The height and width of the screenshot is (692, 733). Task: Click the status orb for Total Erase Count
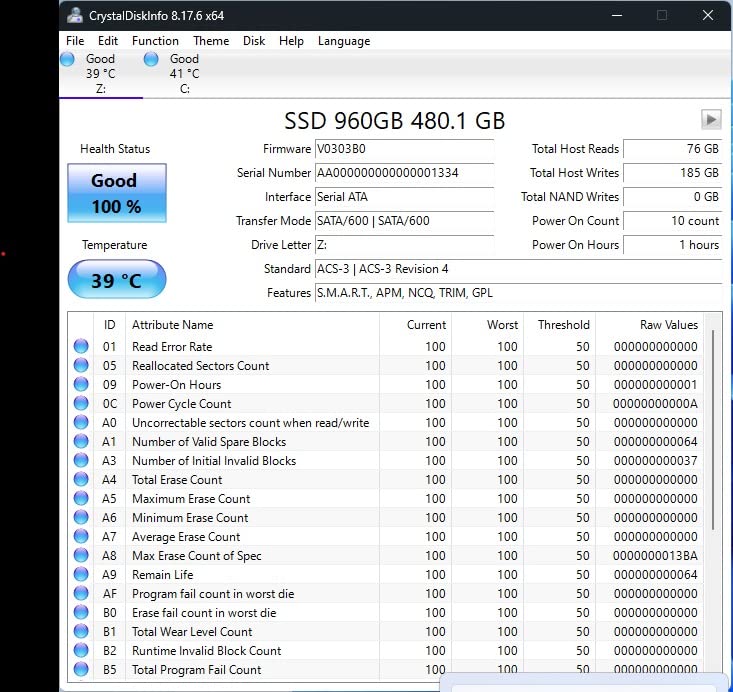tap(81, 479)
